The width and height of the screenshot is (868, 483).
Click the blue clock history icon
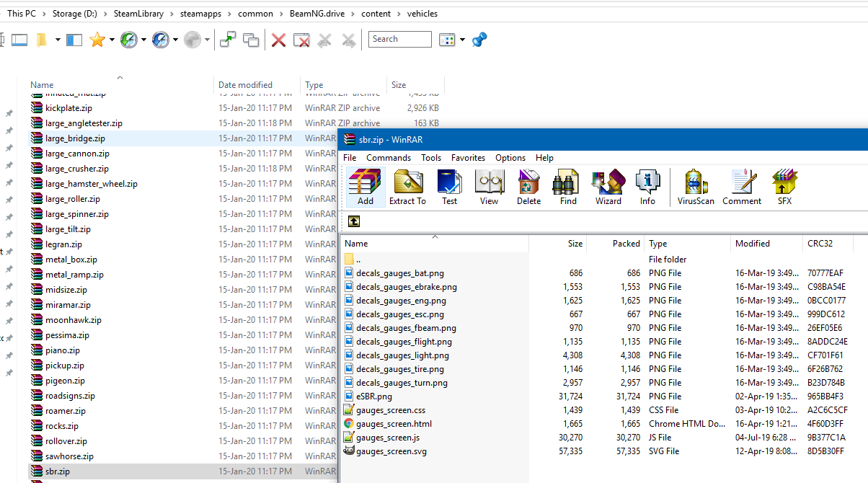pyautogui.click(x=160, y=40)
